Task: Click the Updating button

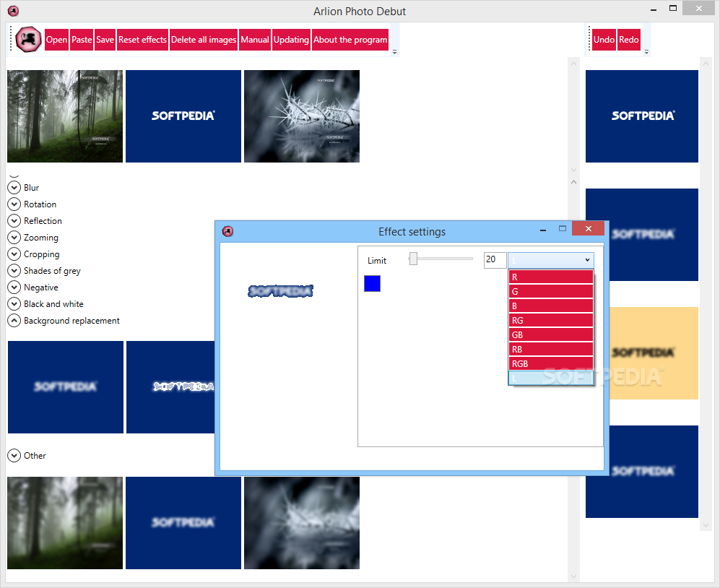Action: pos(291,40)
